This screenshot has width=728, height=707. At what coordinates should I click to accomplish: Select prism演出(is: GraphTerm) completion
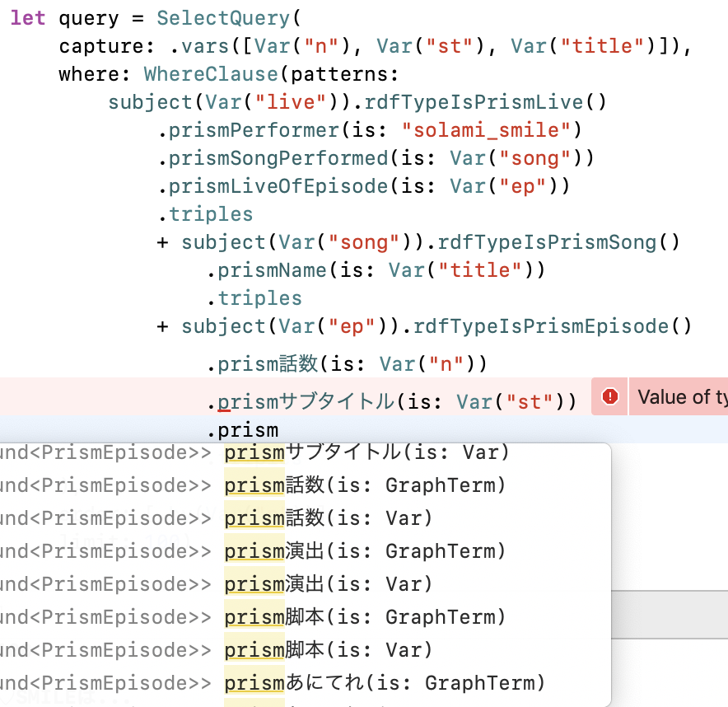tap(365, 551)
